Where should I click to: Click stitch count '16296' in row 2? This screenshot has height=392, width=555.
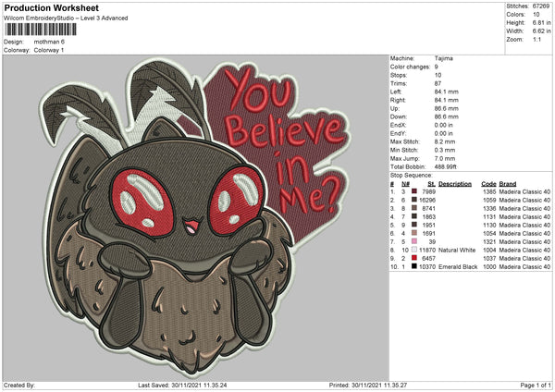click(427, 201)
